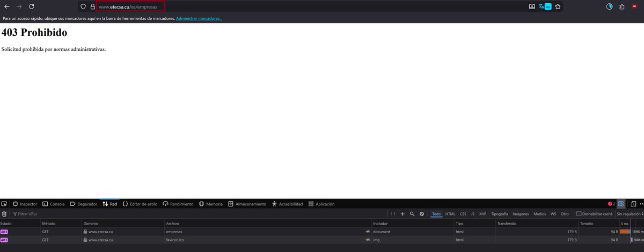Viewport: 644px width, 252px height.
Task: Filter requests by Medios
Action: click(540, 214)
